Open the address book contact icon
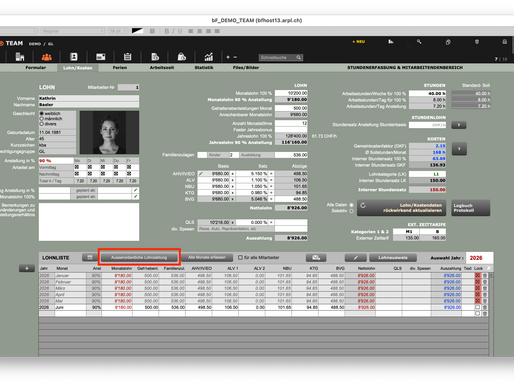The height and width of the screenshot is (386, 514). (74, 57)
